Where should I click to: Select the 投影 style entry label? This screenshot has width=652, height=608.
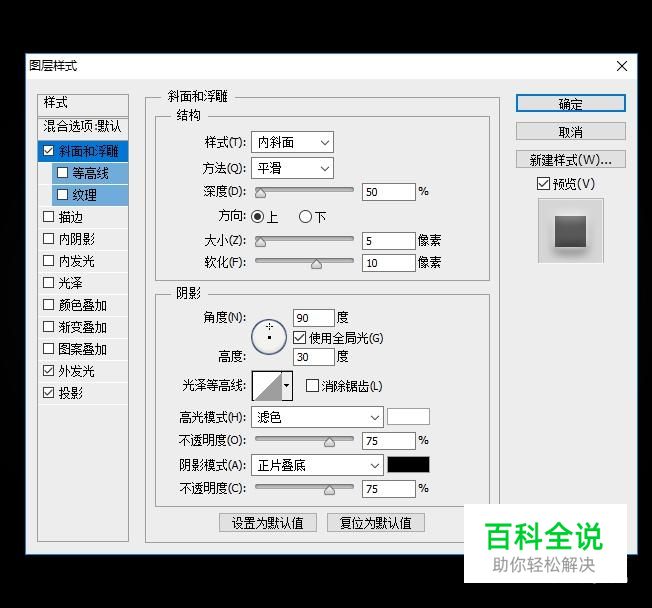(x=71, y=393)
